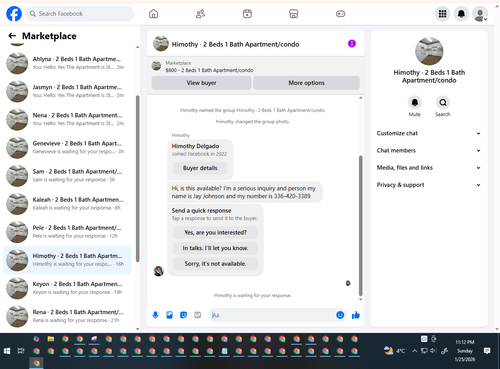The image size is (500, 369).
Task: Choose a sticker icon
Action: coord(183,315)
